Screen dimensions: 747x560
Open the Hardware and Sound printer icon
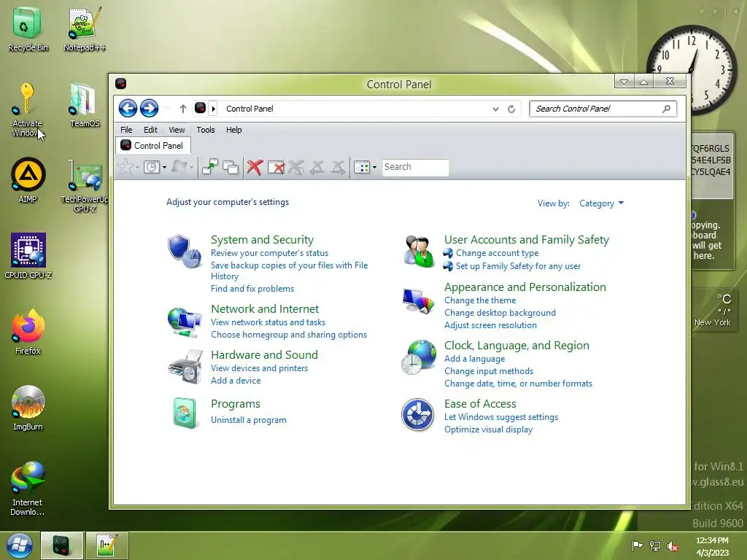185,366
